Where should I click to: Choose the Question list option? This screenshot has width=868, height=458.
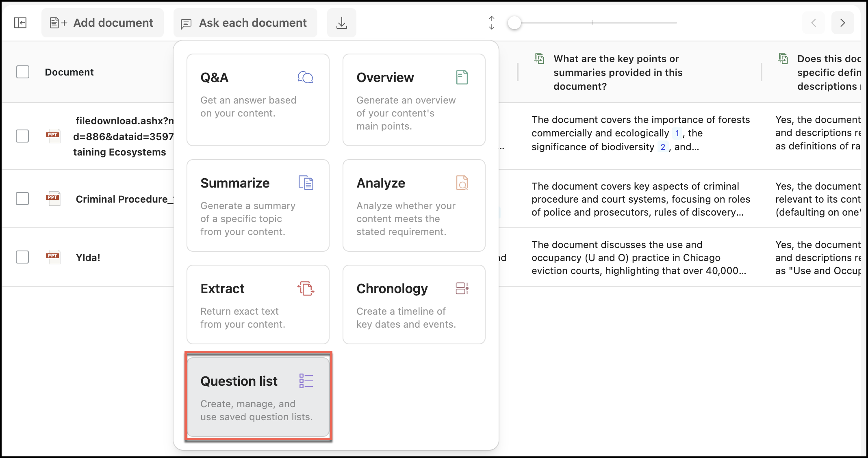(258, 397)
